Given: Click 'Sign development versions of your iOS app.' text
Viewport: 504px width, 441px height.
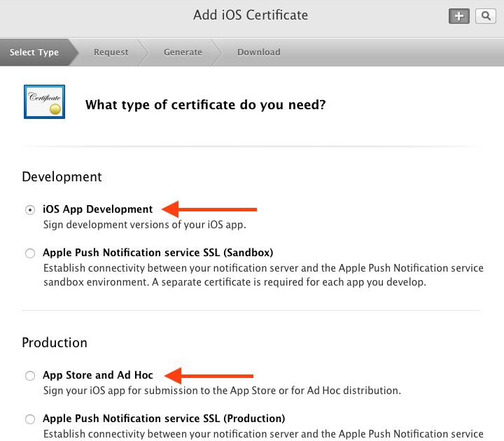Looking at the screenshot, I should (x=145, y=225).
